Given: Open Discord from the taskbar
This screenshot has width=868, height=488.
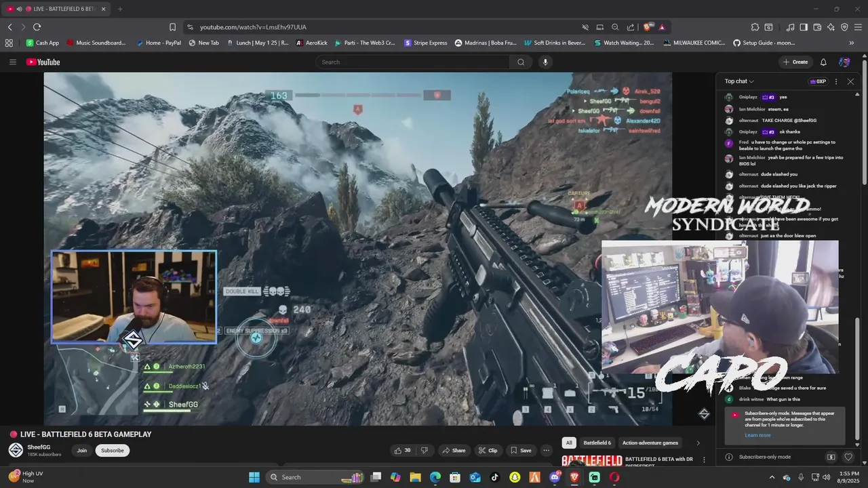Looking at the screenshot, I should pos(555,477).
